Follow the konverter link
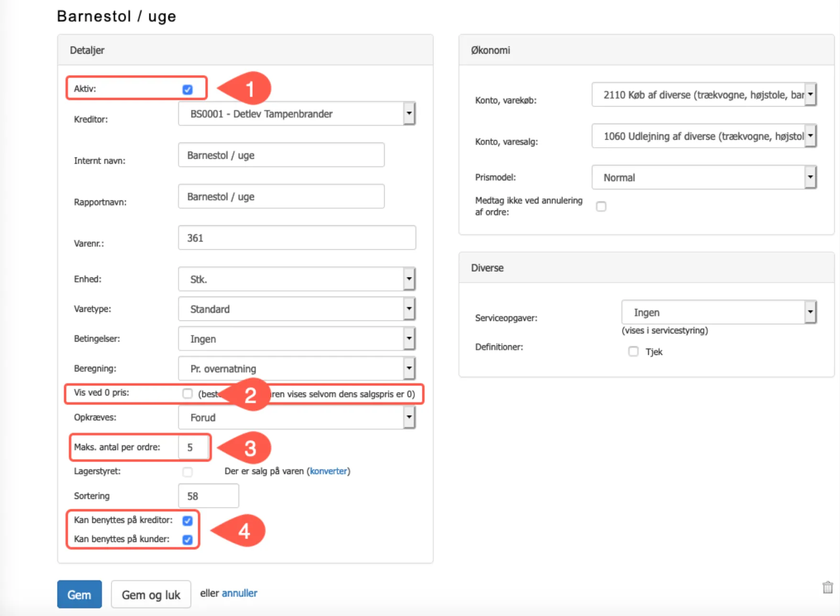 point(328,471)
